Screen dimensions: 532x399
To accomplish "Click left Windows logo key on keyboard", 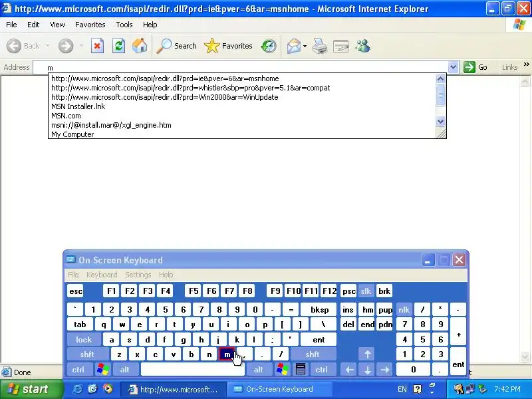I will pyautogui.click(x=103, y=369).
